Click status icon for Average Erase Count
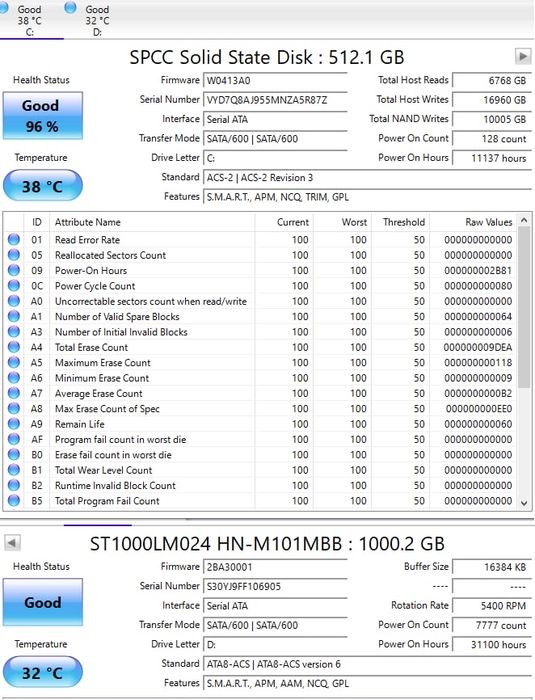535x700 pixels. point(14,393)
